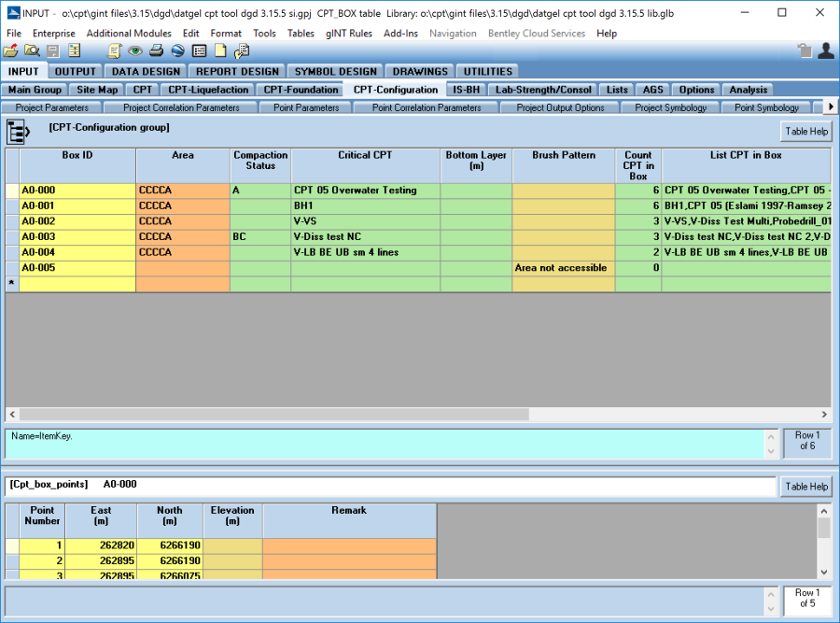Click the grid's horizontal scrollbar right arrow
The height and width of the screenshot is (623, 840).
coord(824,415)
